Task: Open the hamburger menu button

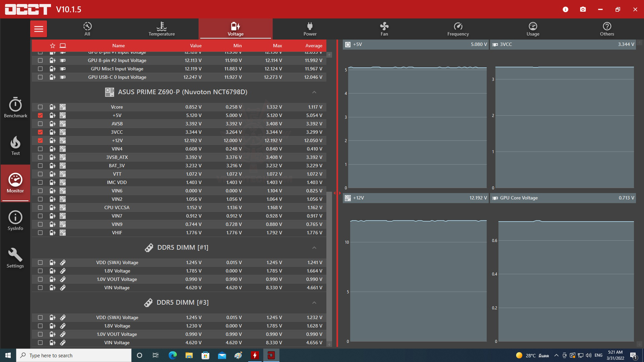Action: pyautogui.click(x=39, y=29)
